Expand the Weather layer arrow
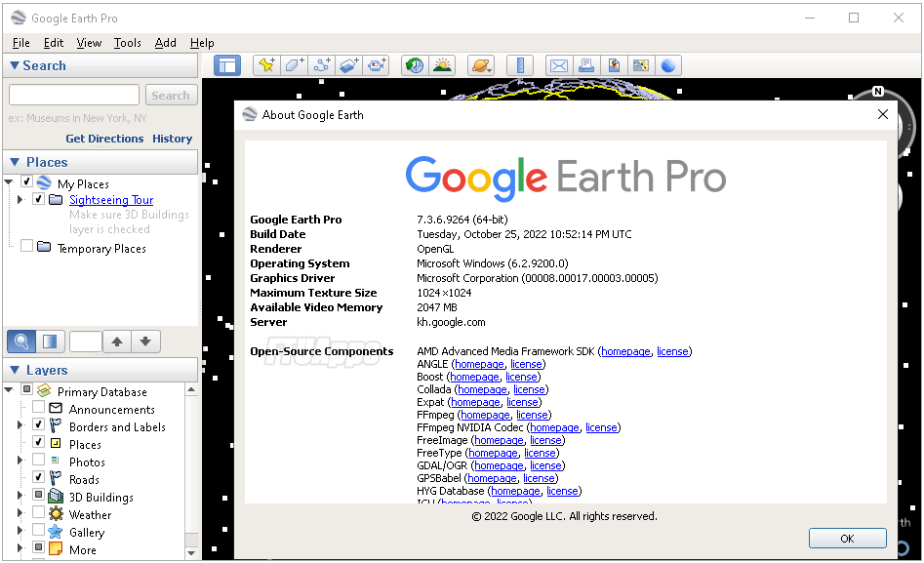 point(20,513)
